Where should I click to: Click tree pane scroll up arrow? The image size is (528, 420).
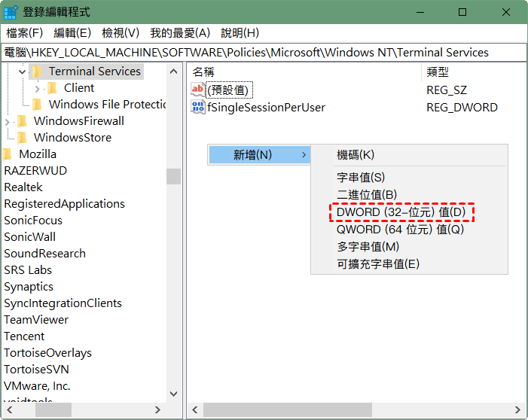tap(174, 72)
